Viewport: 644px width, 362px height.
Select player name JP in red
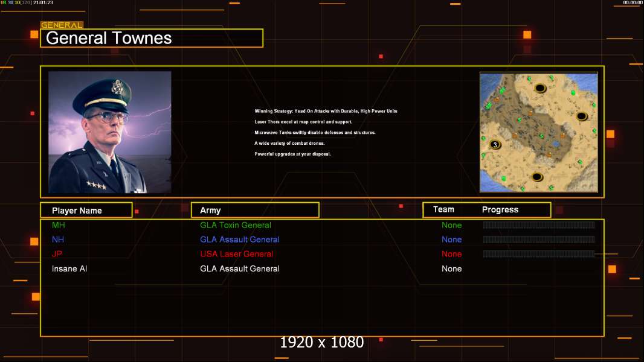(x=57, y=254)
